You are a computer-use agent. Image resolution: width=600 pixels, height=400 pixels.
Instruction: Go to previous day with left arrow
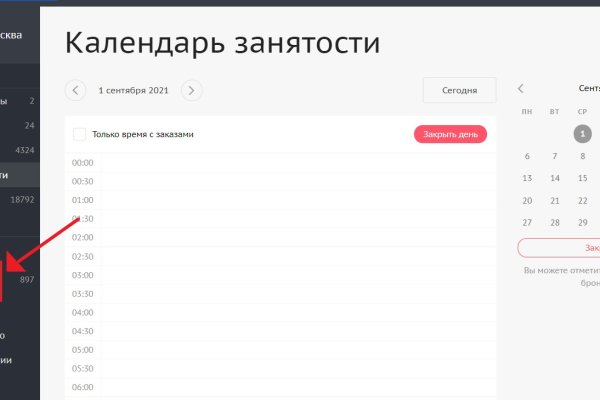point(75,90)
